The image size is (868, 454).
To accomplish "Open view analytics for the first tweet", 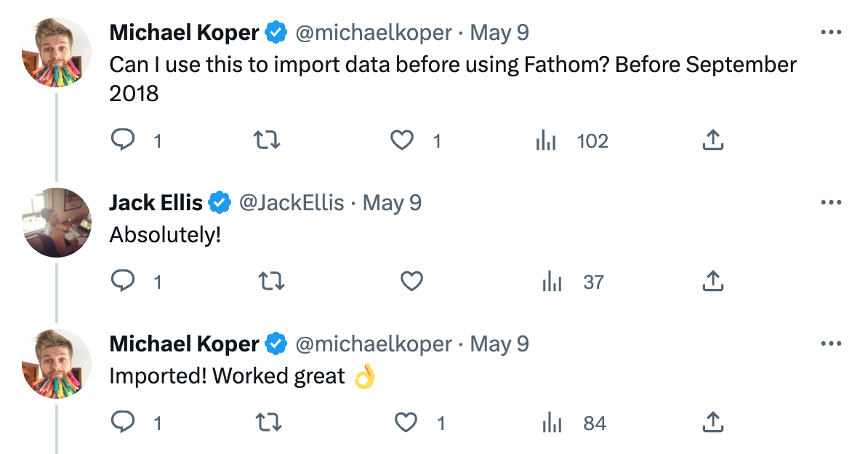I will pyautogui.click(x=547, y=140).
